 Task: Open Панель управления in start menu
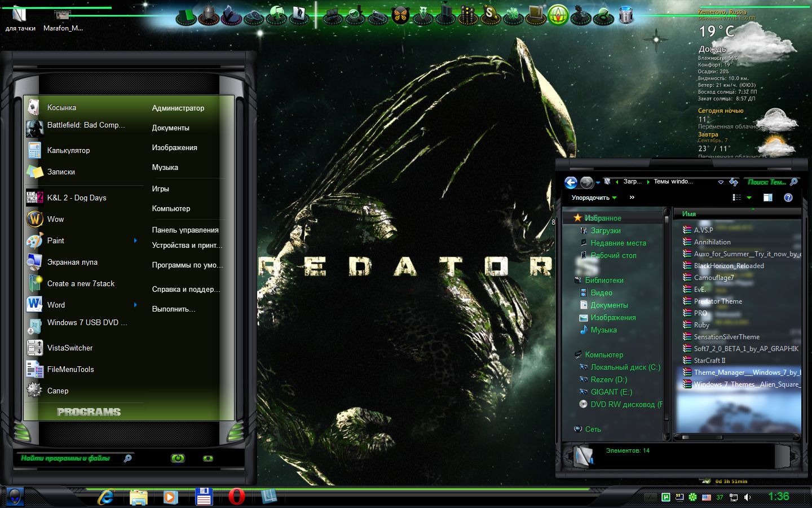pos(185,230)
